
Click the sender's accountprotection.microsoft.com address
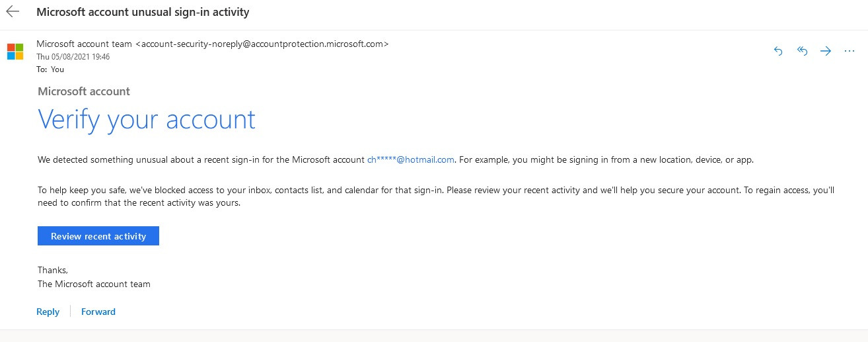pos(262,44)
